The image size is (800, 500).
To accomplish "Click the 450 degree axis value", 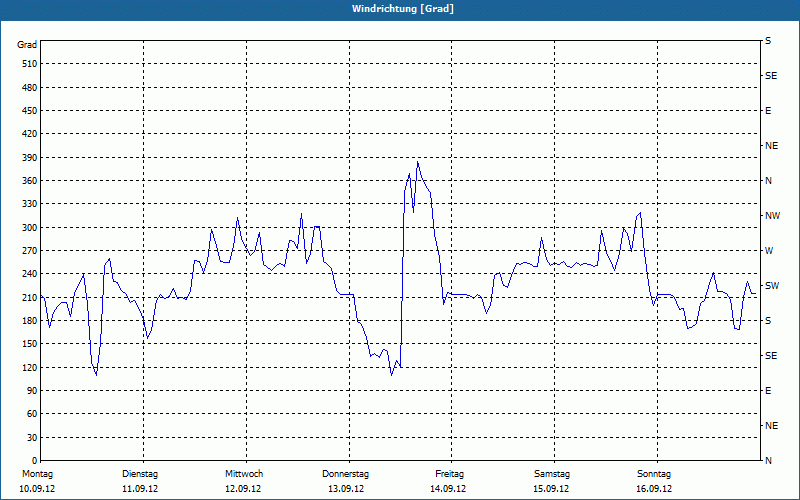I will pos(30,111).
